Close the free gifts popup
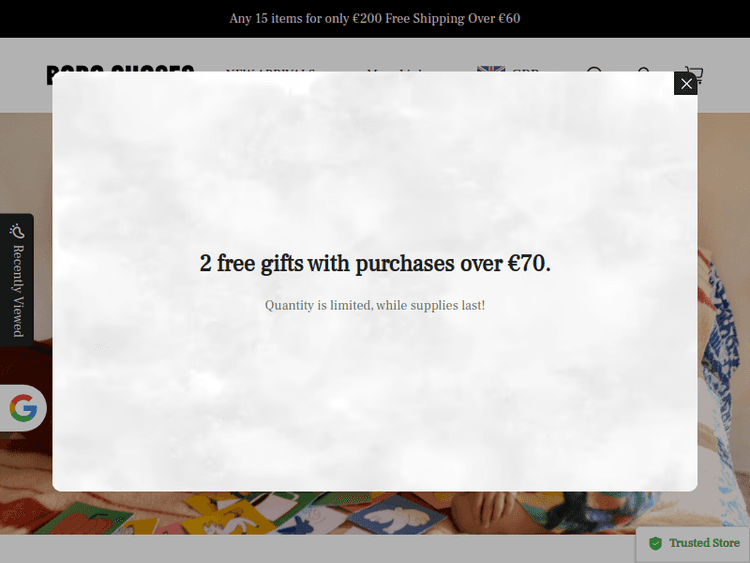Screen dimensions: 750x563 (685, 84)
